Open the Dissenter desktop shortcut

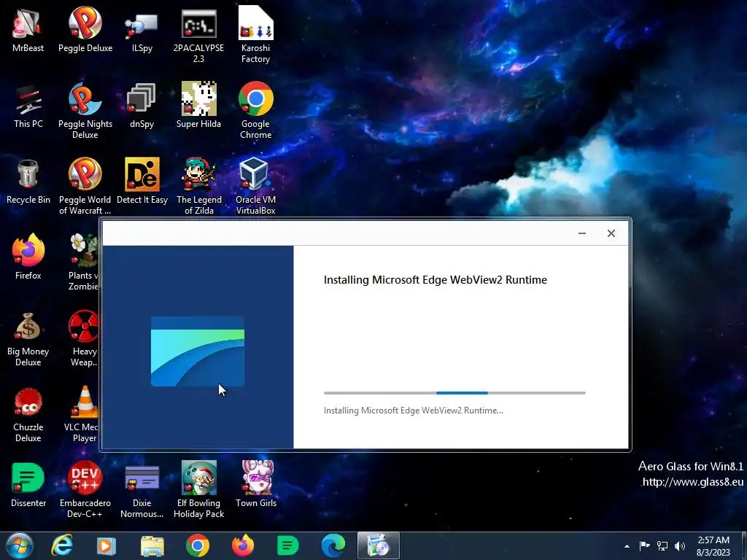click(28, 485)
